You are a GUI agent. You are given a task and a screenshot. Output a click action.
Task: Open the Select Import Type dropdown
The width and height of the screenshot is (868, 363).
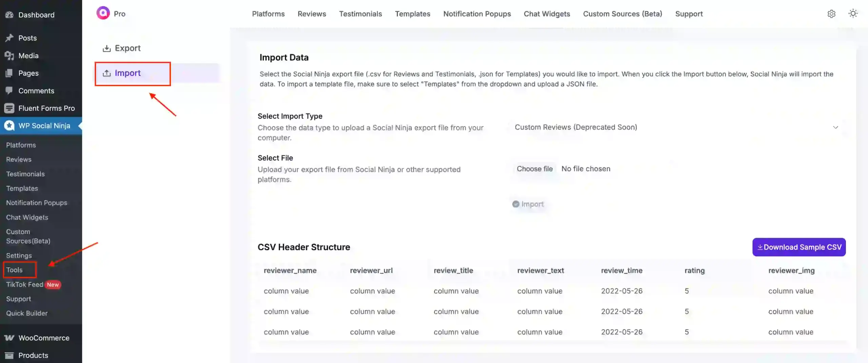(x=675, y=127)
